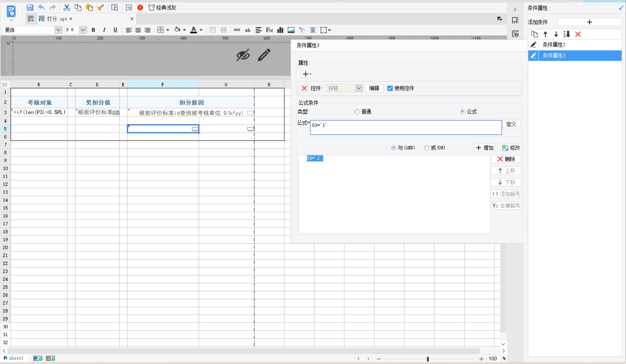This screenshot has width=626, height=364.
Task: Insert formula with F(x) icon
Action: [269, 30]
